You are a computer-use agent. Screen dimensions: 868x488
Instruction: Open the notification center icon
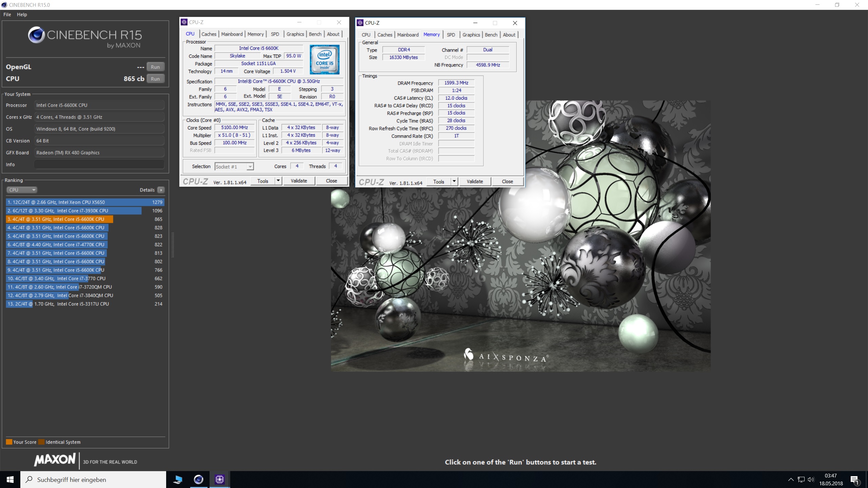(x=855, y=480)
